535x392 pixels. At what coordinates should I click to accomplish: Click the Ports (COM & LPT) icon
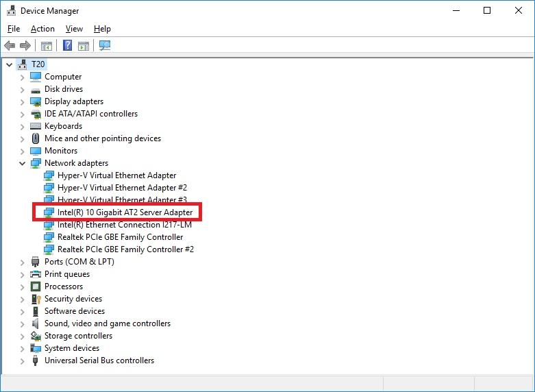tap(35, 262)
